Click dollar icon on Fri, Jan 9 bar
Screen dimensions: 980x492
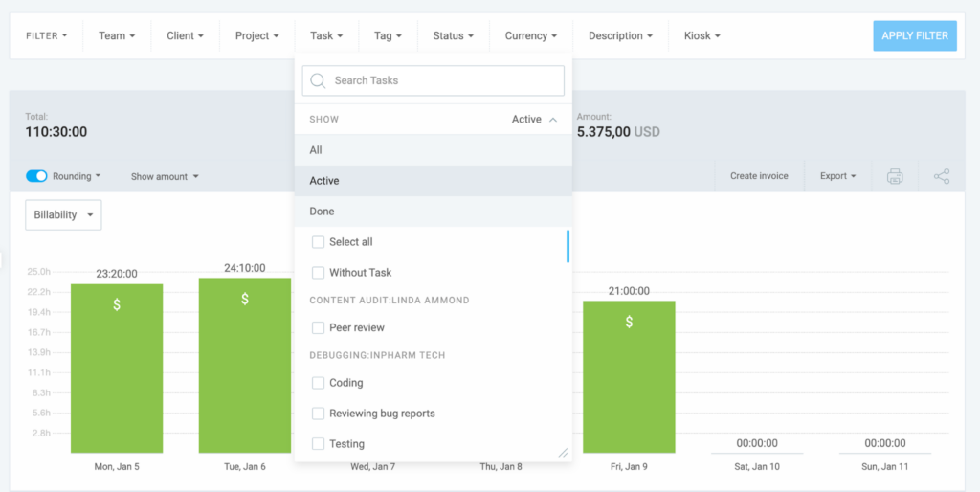(x=629, y=322)
